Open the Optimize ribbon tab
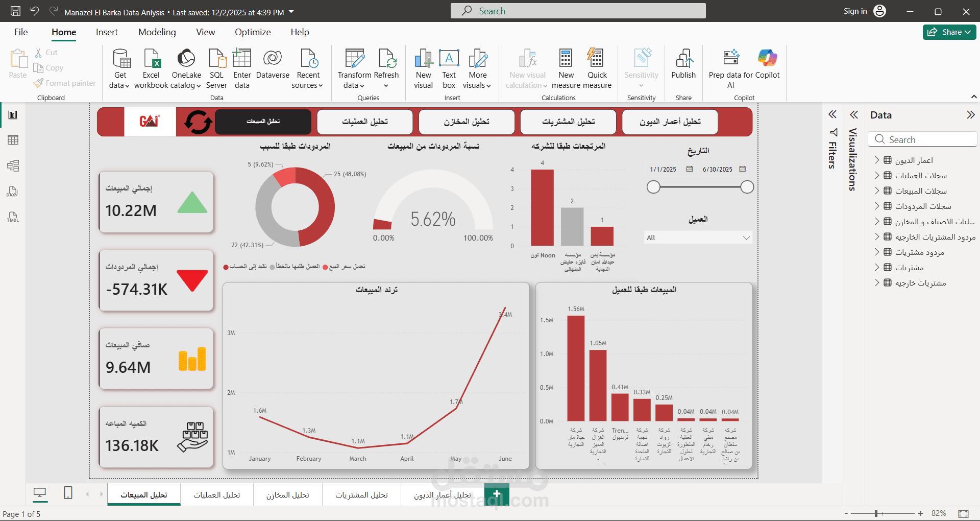The width and height of the screenshot is (980, 521). pos(253,32)
